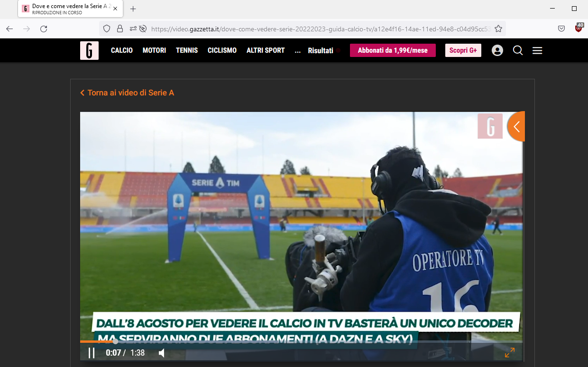Click the Abbonati da 1,99€/mese button
Screen dimensions: 588x367
click(x=393, y=50)
